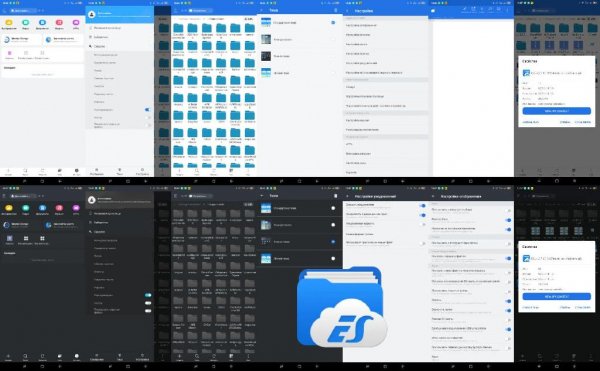Open the overflow menu in the editor toolbar

click(x=508, y=10)
